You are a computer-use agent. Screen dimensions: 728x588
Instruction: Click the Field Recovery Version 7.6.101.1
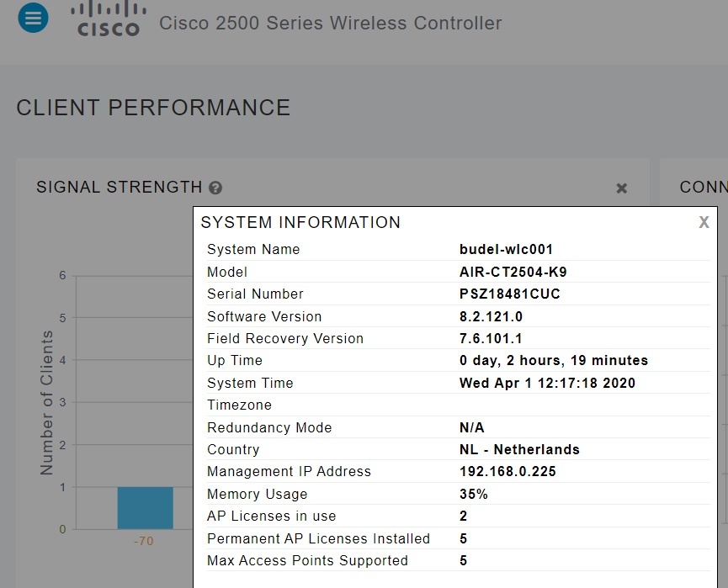pyautogui.click(x=491, y=338)
